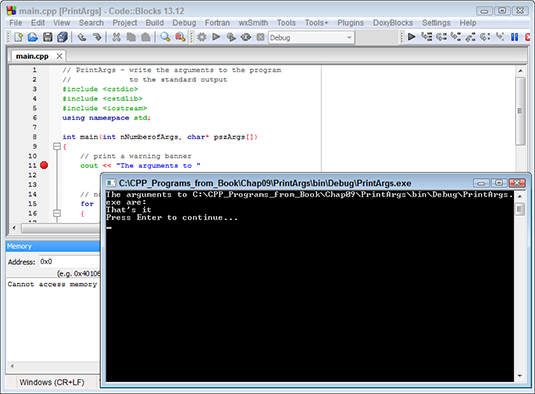Toggle the breakpoint on line 11

(44, 165)
